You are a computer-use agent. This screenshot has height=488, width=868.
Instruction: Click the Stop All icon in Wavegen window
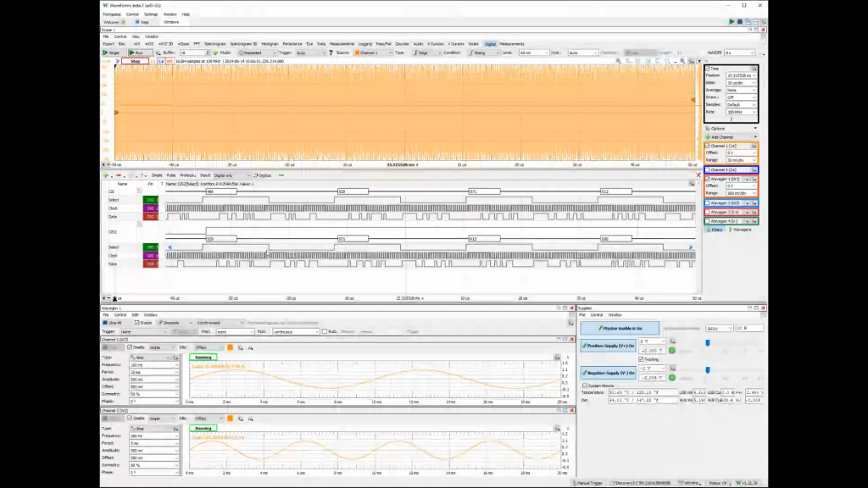[x=105, y=323]
